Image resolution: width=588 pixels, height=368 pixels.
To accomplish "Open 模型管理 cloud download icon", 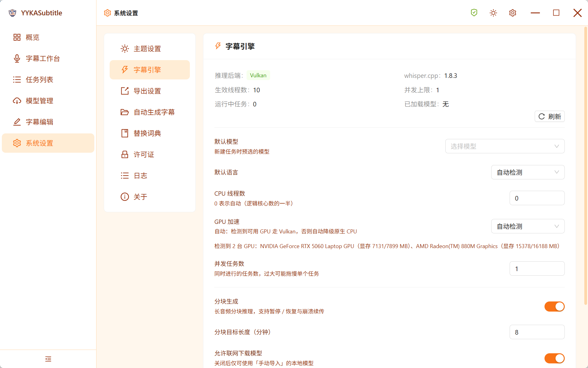I will (x=17, y=101).
